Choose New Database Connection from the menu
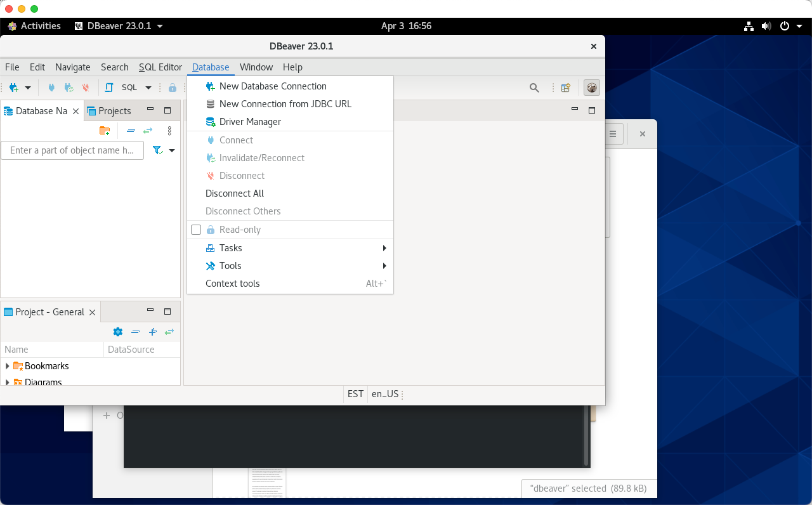 (x=291, y=86)
